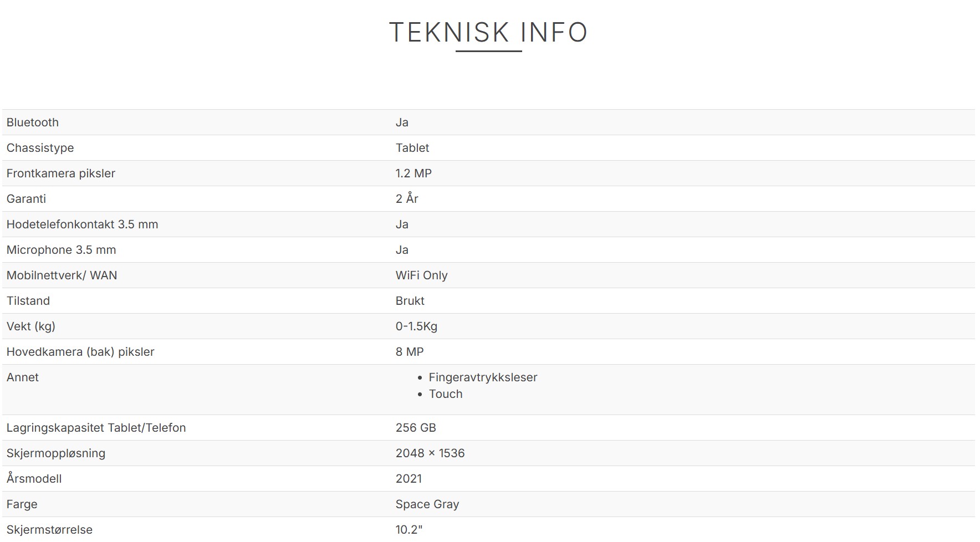Screen dimensions: 980x542
Task: Click the WiFi Only value
Action: pyautogui.click(x=421, y=275)
